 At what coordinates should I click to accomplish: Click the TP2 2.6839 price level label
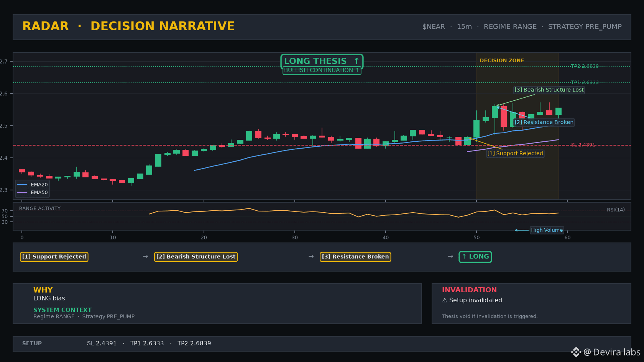pos(585,66)
